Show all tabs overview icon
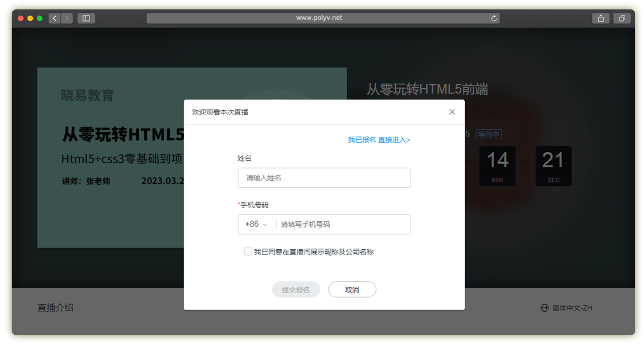The height and width of the screenshot is (344, 644). pos(621,18)
